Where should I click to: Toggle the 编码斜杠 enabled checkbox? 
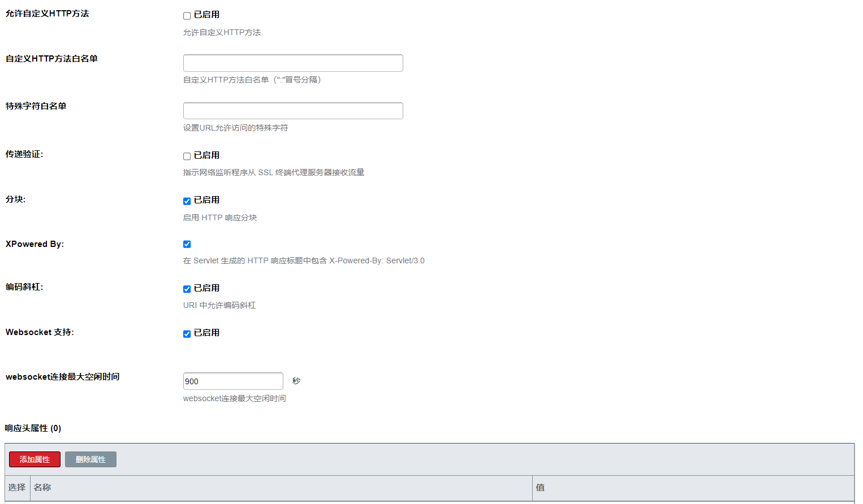187,289
